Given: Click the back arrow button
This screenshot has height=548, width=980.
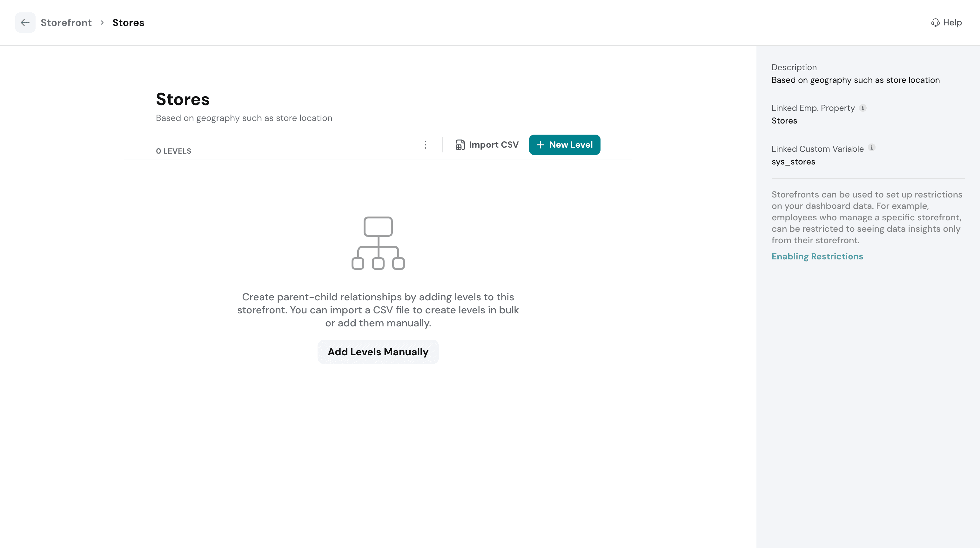Looking at the screenshot, I should (x=25, y=23).
